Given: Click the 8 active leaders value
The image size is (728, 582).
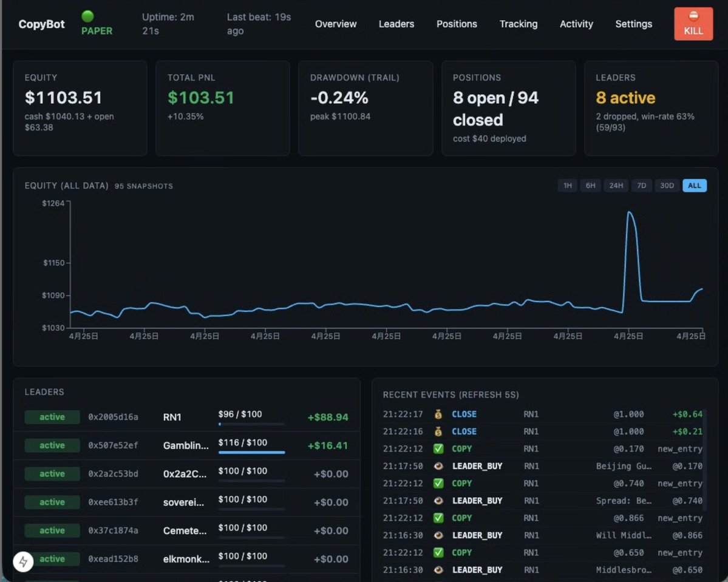Looking at the screenshot, I should pyautogui.click(x=625, y=98).
